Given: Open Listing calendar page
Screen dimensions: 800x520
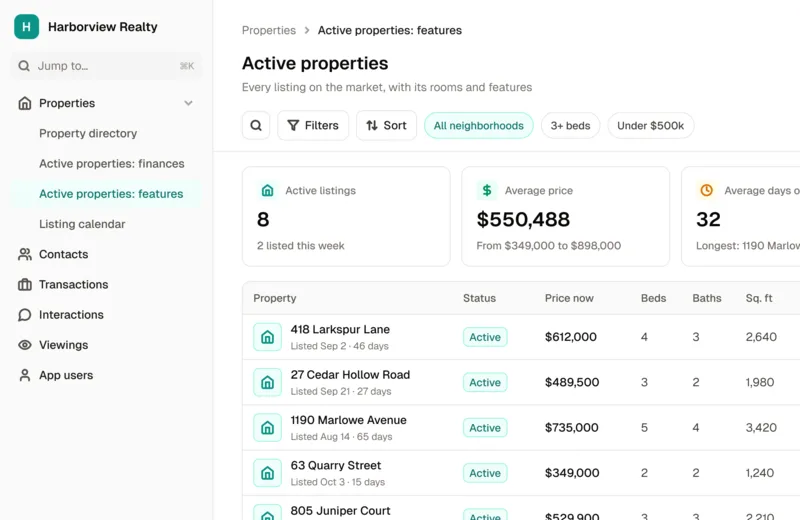Looking at the screenshot, I should tap(106, 224).
